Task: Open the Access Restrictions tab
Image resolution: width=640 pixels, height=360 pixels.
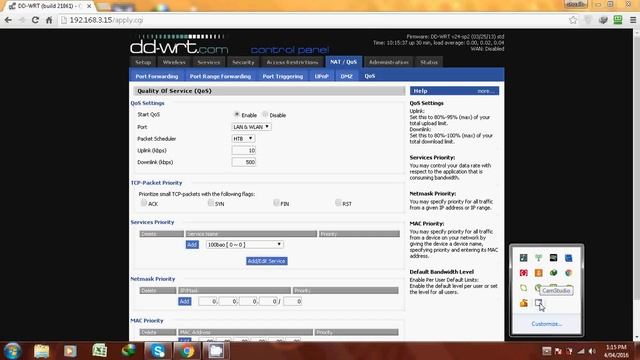Action: tap(292, 62)
